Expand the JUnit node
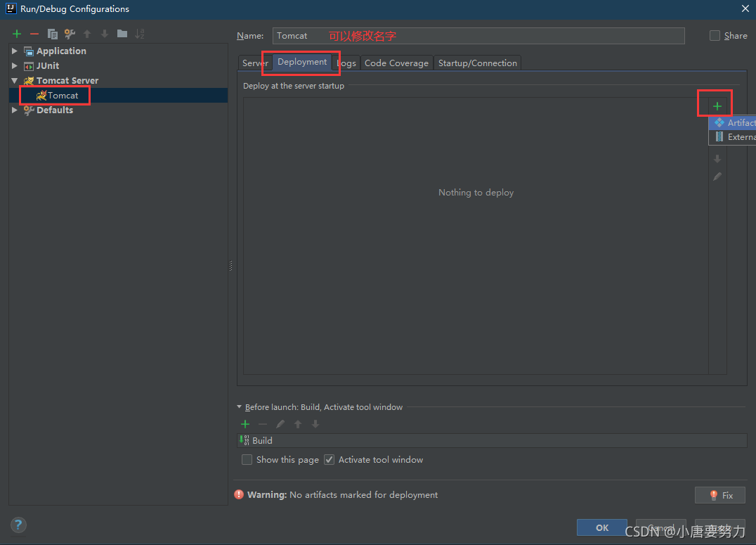756x545 pixels. [x=15, y=65]
